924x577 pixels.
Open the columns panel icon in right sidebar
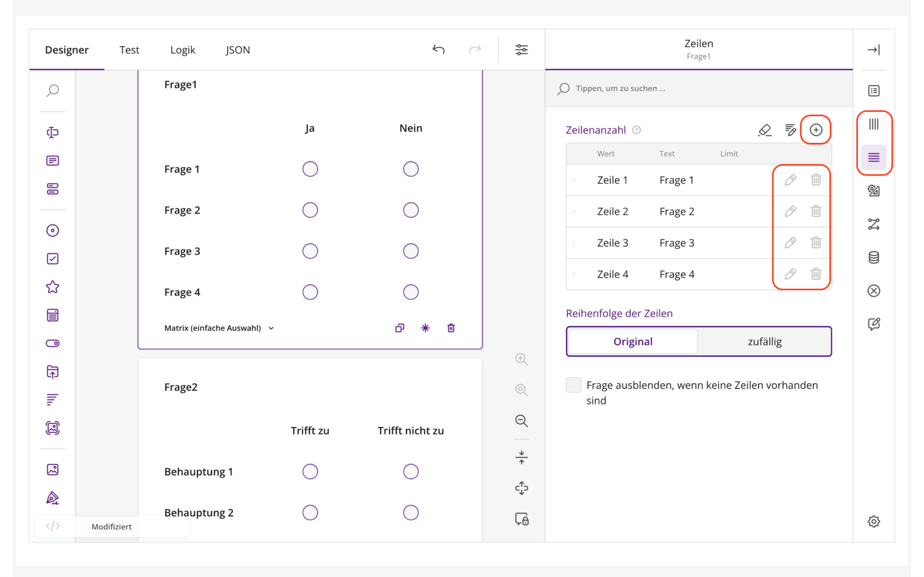pyautogui.click(x=873, y=124)
